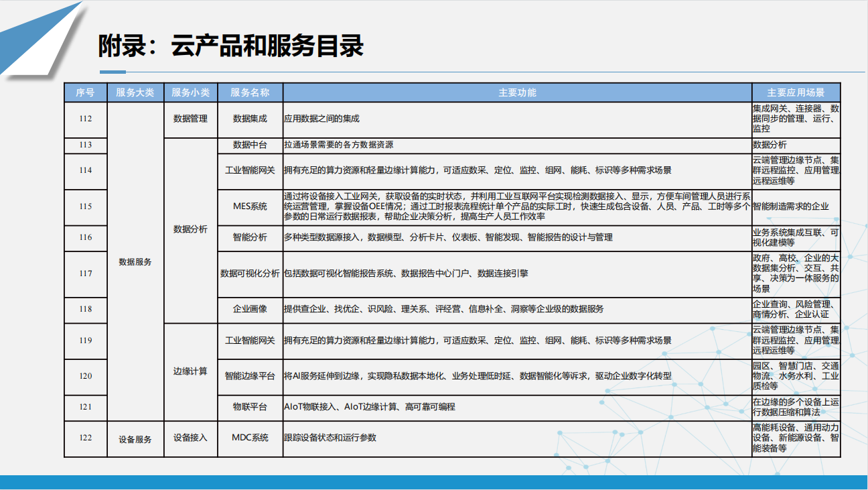Select the 主要功能 column header

516,93
